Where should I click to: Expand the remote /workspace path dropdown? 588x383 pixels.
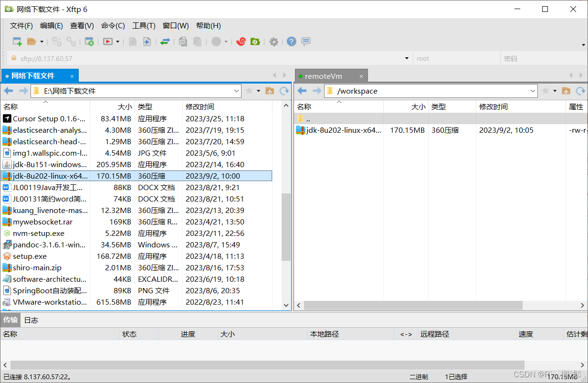pyautogui.click(x=533, y=91)
